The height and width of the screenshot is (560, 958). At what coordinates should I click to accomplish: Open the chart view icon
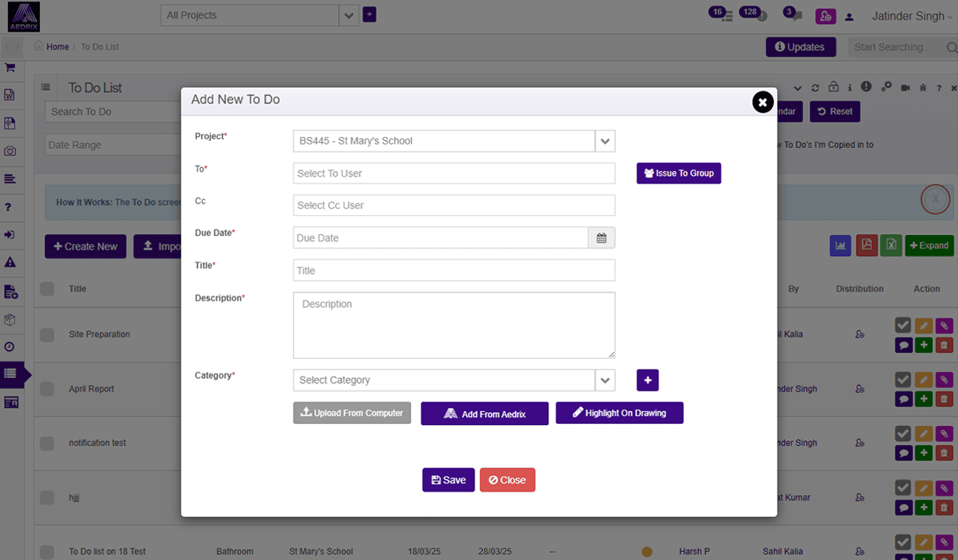(x=840, y=245)
